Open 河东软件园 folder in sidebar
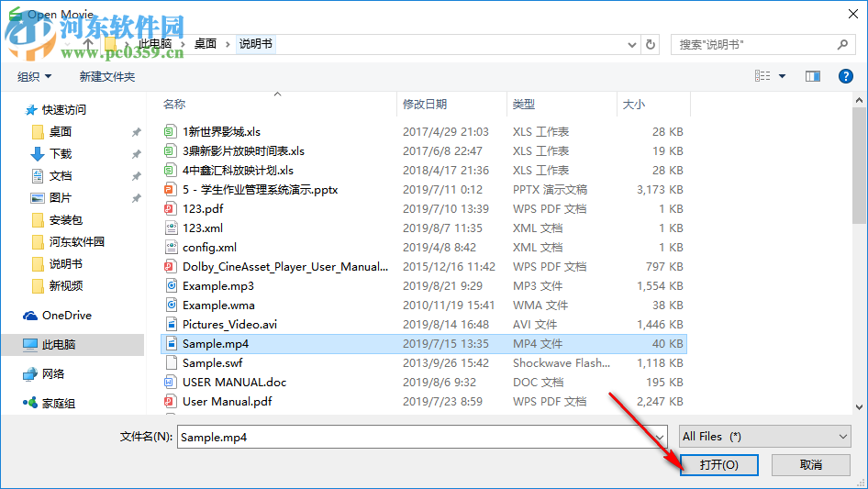Image resolution: width=868 pixels, height=489 pixels. [x=68, y=241]
